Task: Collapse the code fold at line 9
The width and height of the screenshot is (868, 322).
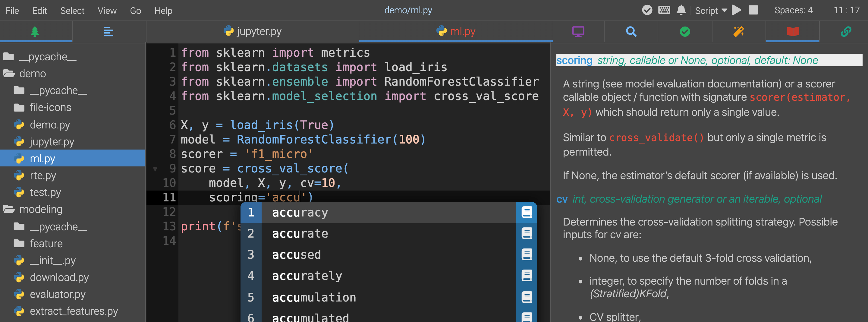Action: pos(155,169)
